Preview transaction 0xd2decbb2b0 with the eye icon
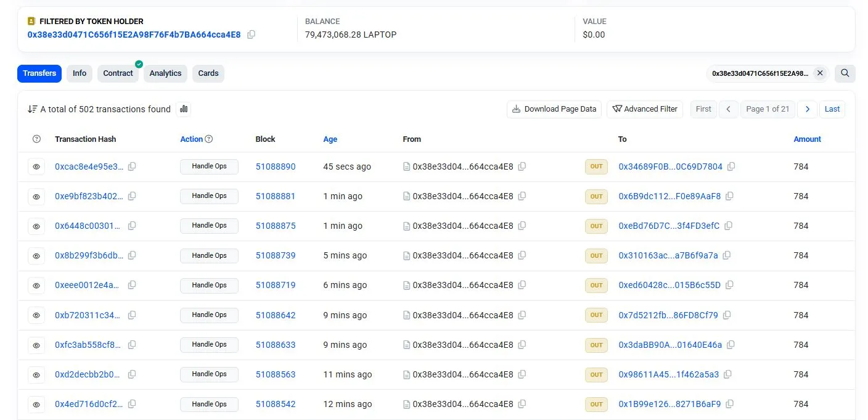Image resolution: width=868 pixels, height=420 pixels. (x=36, y=375)
